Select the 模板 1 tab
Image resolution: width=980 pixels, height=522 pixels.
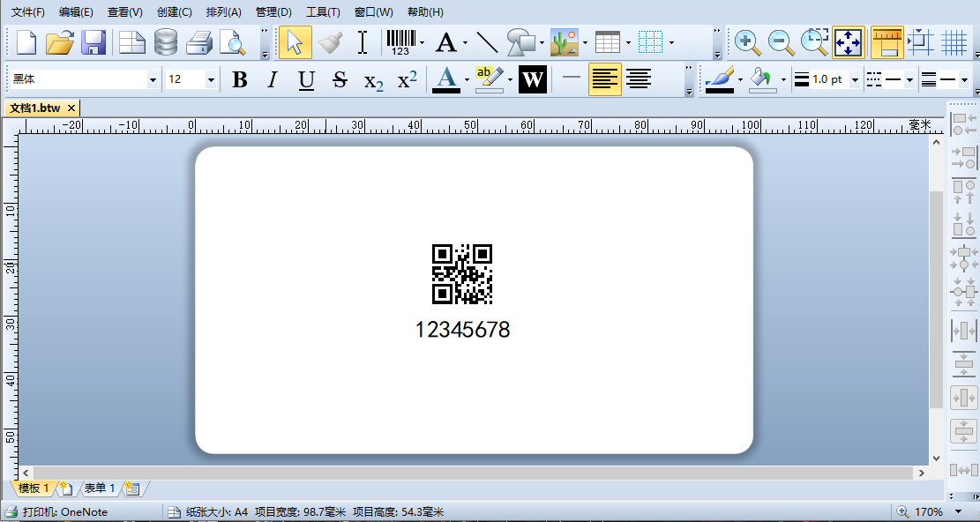pos(34,488)
